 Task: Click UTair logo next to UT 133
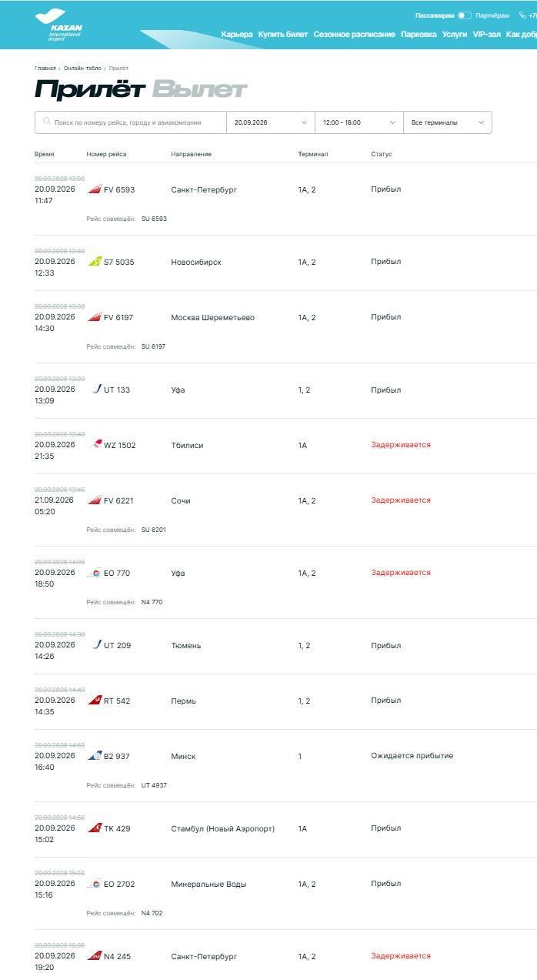coord(97,390)
